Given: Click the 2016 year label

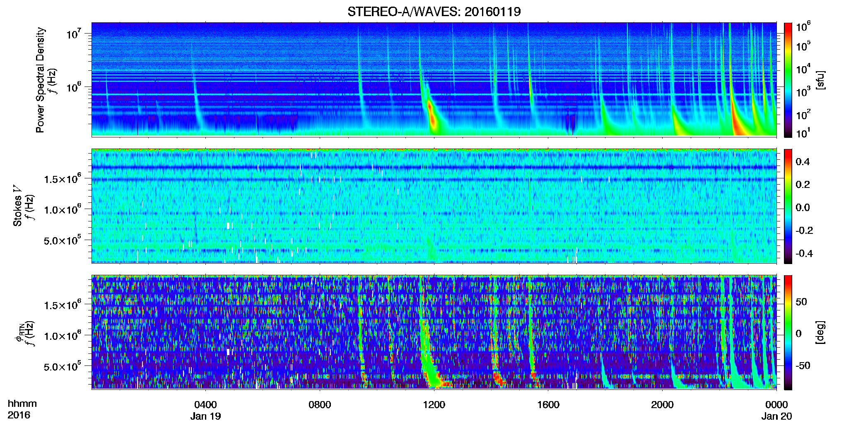Looking at the screenshot, I should [x=19, y=415].
